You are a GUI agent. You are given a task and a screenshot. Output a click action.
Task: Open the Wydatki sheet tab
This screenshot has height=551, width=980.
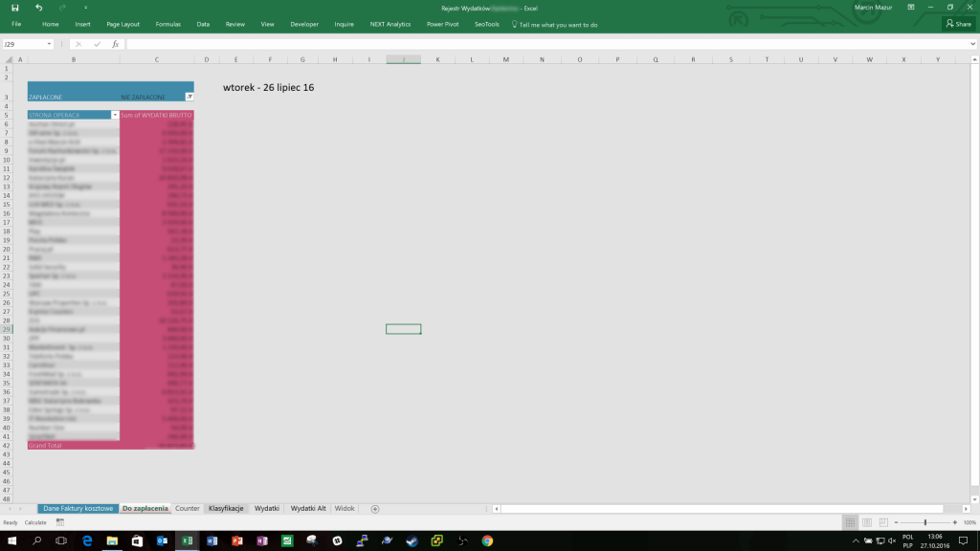pyautogui.click(x=269, y=508)
